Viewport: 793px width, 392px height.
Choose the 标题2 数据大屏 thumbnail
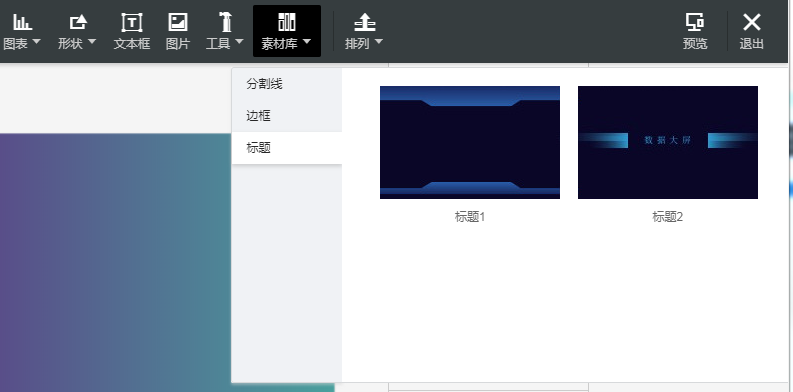[668, 142]
